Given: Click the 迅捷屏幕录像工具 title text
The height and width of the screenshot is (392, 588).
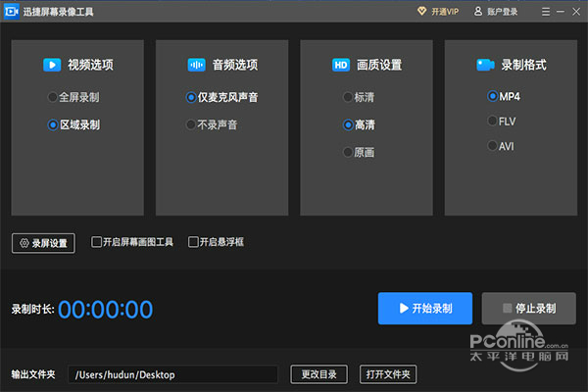Looking at the screenshot, I should (58, 12).
